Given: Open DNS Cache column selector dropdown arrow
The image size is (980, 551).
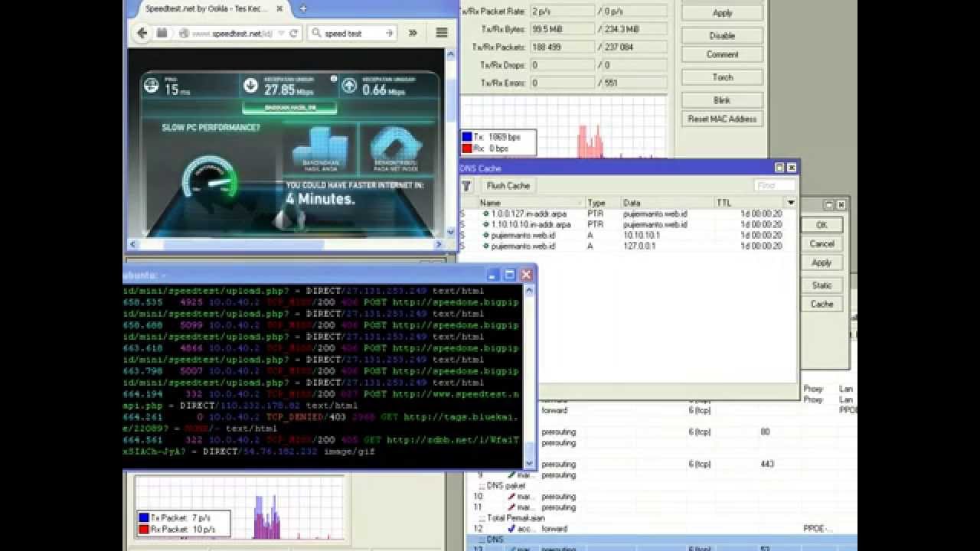Looking at the screenshot, I should tap(791, 203).
